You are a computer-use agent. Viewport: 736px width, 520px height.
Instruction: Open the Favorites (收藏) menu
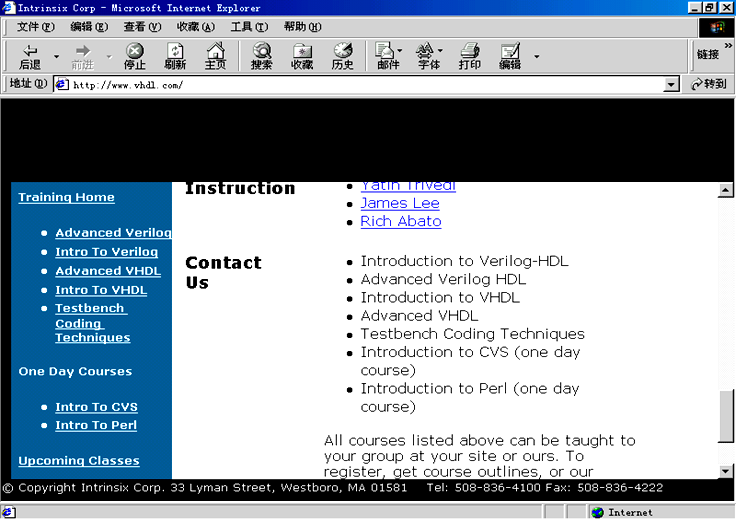tap(196, 27)
